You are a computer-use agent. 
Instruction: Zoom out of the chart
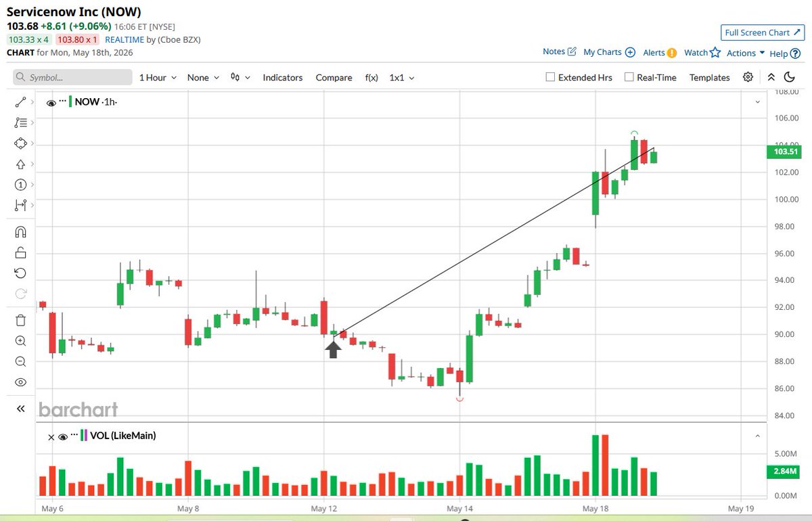20,361
